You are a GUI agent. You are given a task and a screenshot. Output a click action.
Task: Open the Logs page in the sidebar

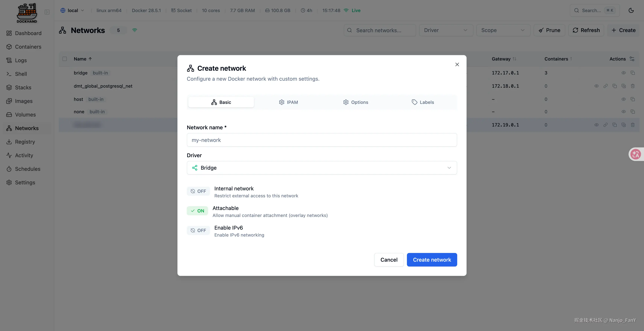pyautogui.click(x=27, y=60)
